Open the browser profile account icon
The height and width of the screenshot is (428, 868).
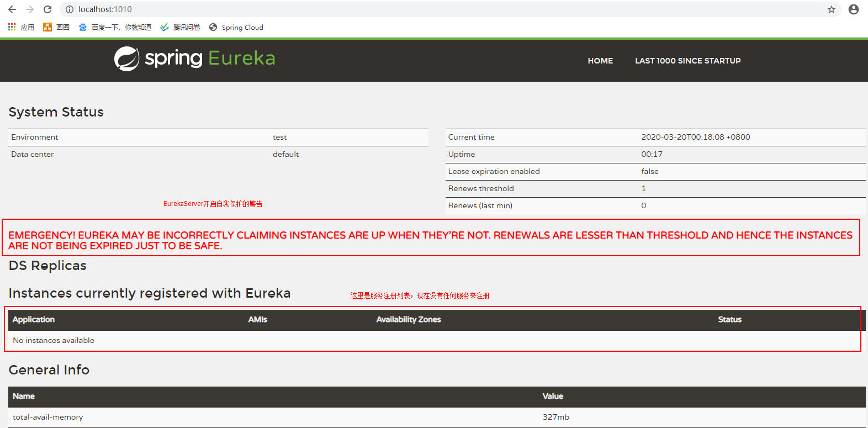(854, 9)
